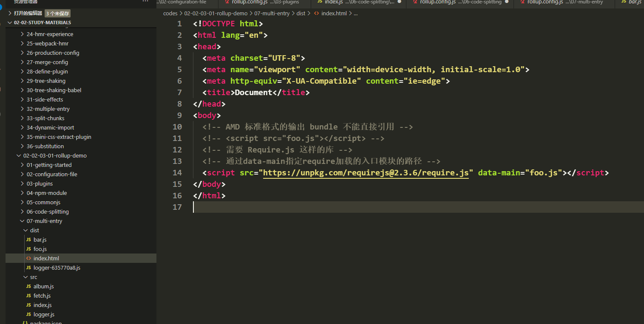Click the JS icon beside foo.js
The width and height of the screenshot is (644, 324).
(x=28, y=249)
